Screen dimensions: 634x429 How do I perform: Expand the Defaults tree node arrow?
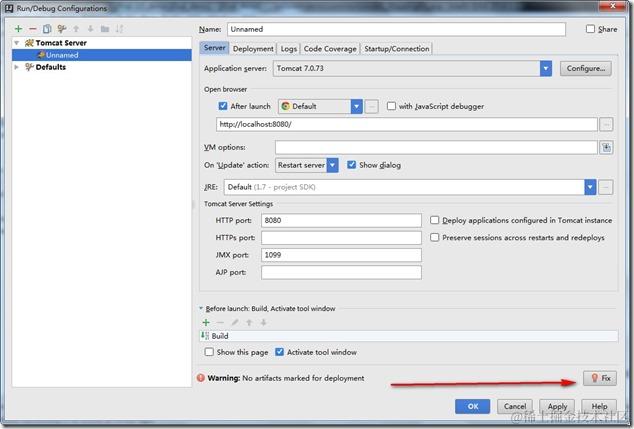(x=17, y=67)
